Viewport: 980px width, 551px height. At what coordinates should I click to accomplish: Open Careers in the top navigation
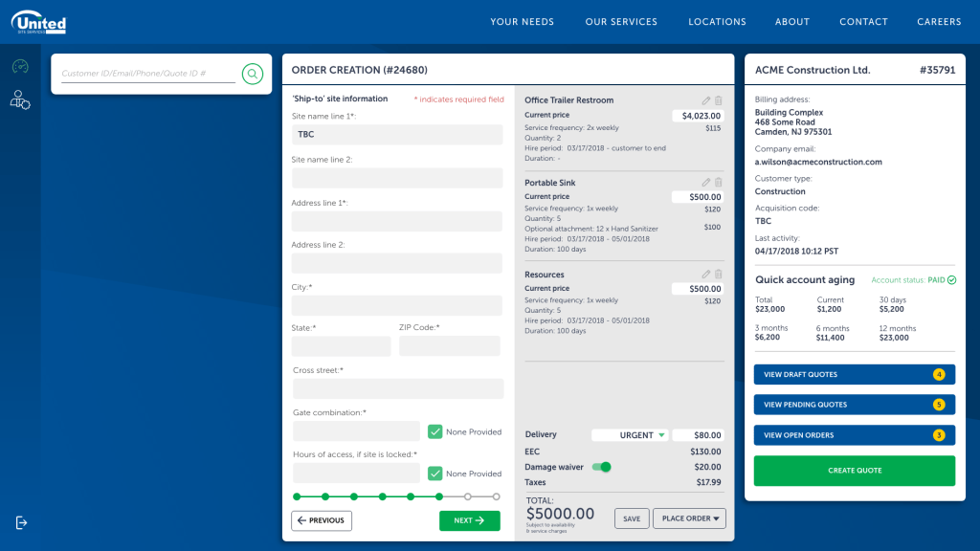click(939, 22)
